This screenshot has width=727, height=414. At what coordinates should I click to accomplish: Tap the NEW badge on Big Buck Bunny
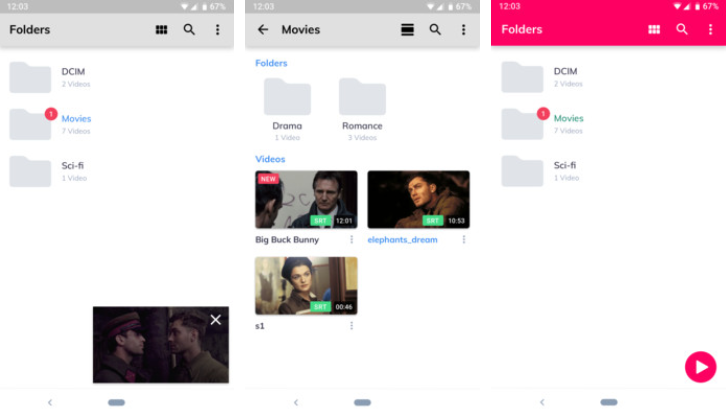coord(268,178)
